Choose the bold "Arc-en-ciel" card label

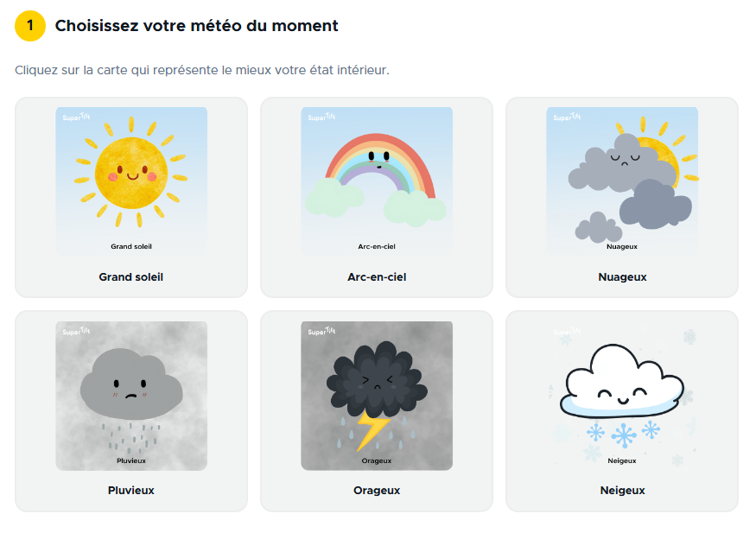point(377,277)
